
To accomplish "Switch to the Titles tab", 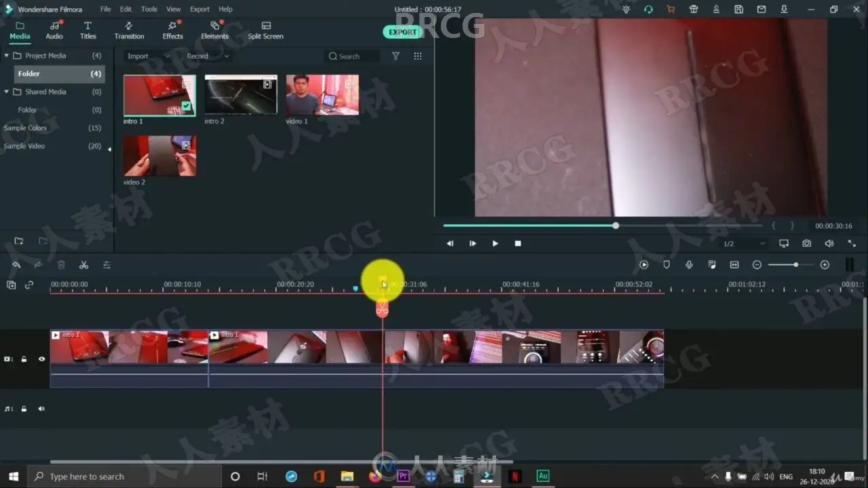I will point(88,31).
